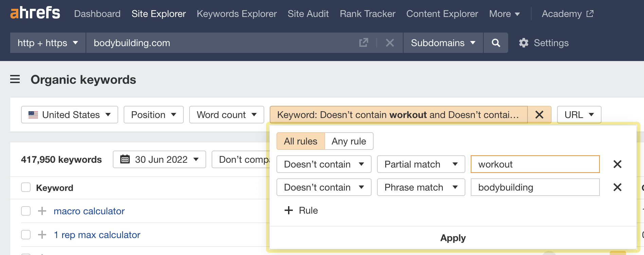Check the 1 rep max calculator checkbox
The image size is (644, 255).
(x=26, y=235)
